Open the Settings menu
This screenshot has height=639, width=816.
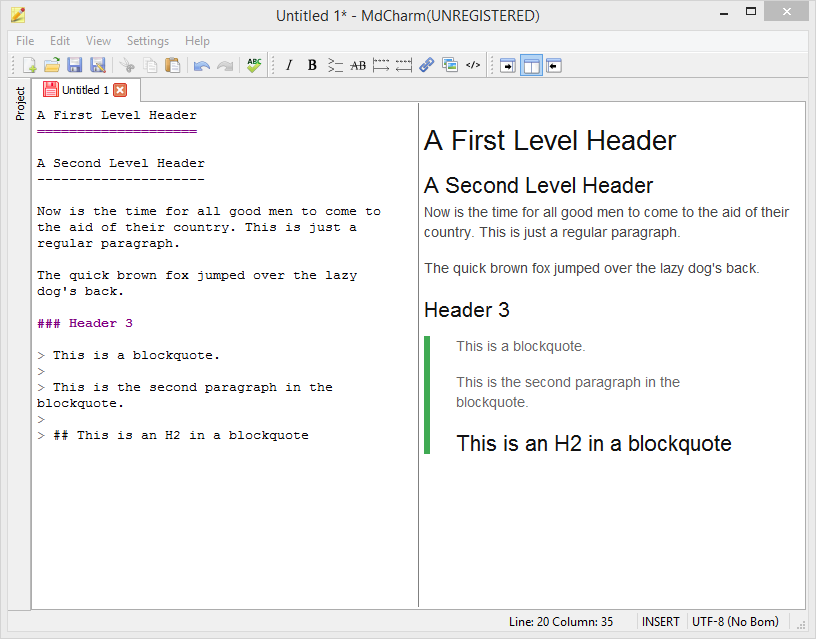(x=148, y=41)
